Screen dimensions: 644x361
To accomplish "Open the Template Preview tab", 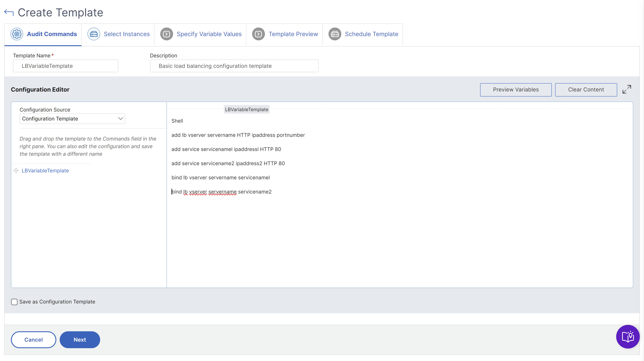I will tap(285, 35).
